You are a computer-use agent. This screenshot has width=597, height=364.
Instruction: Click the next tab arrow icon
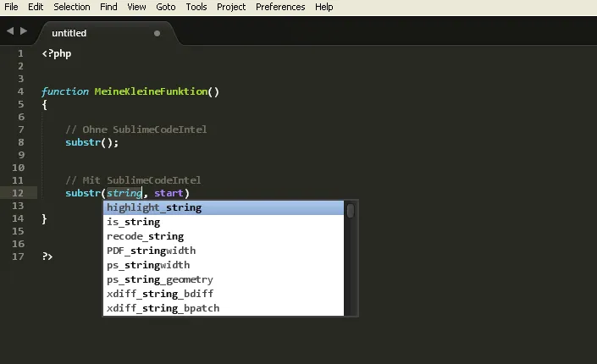(x=24, y=30)
